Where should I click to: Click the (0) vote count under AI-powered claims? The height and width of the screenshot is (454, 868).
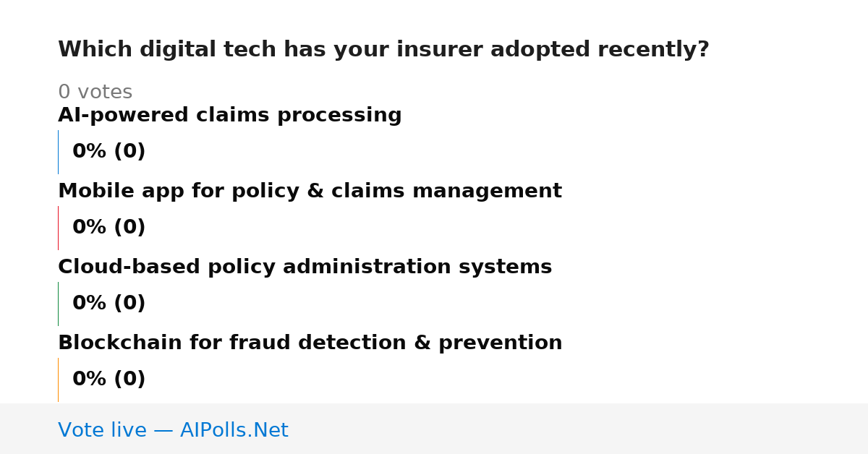click(x=129, y=152)
